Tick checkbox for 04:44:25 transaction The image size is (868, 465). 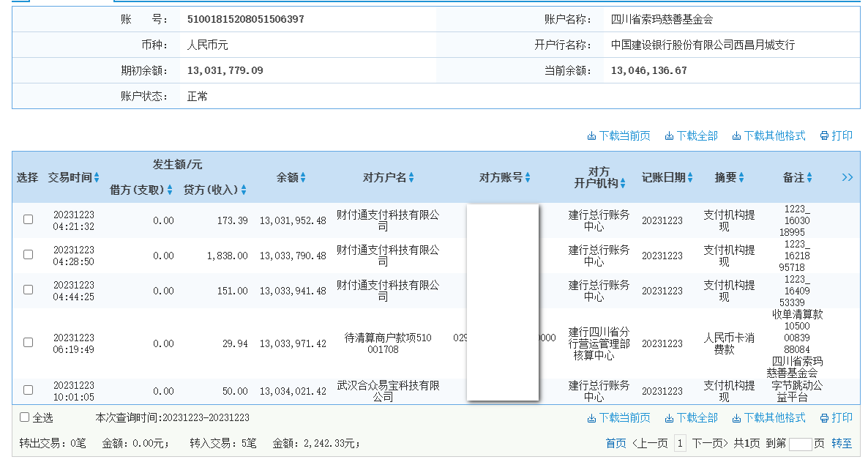point(29,289)
